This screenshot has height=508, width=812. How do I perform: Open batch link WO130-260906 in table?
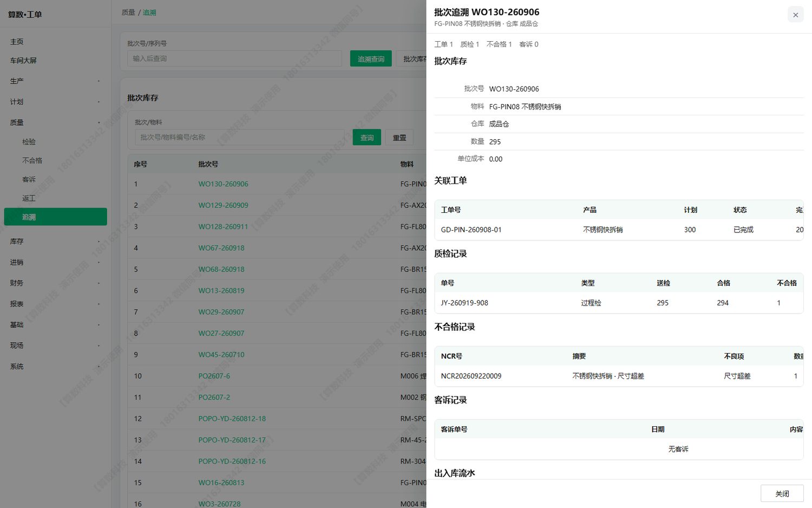click(x=223, y=184)
